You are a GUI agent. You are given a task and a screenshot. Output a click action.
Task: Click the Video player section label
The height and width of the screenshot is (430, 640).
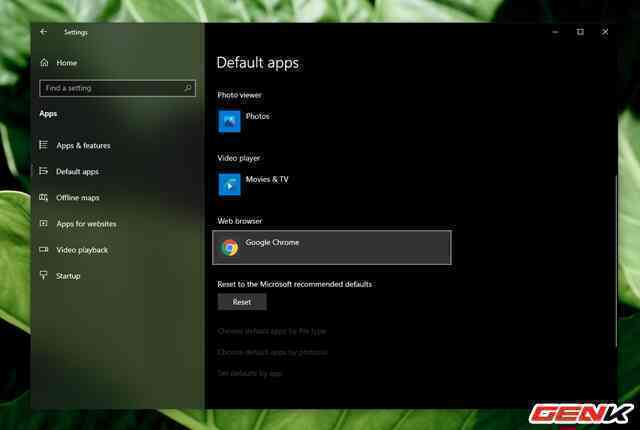238,158
